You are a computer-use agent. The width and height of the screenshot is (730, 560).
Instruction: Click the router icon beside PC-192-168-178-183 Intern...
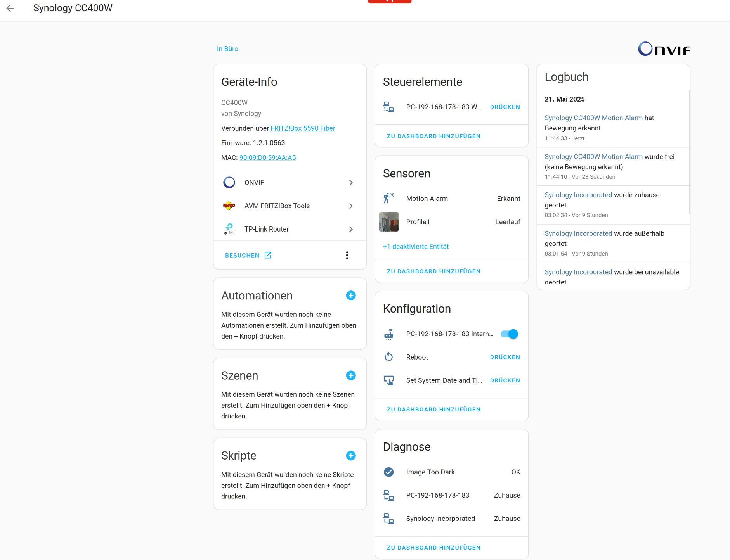[389, 334]
